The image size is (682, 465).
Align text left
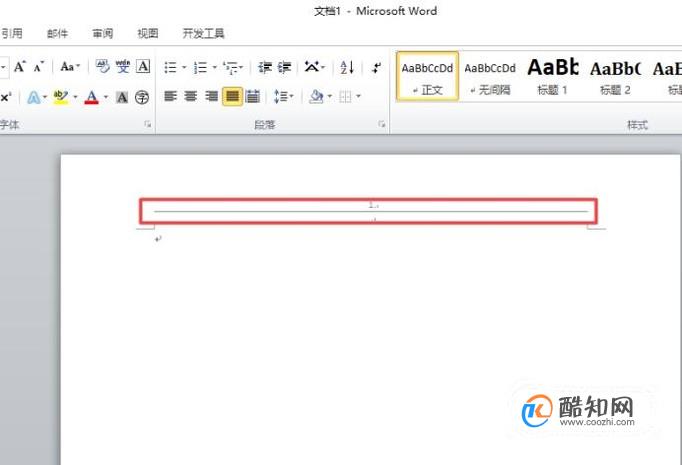(170, 96)
